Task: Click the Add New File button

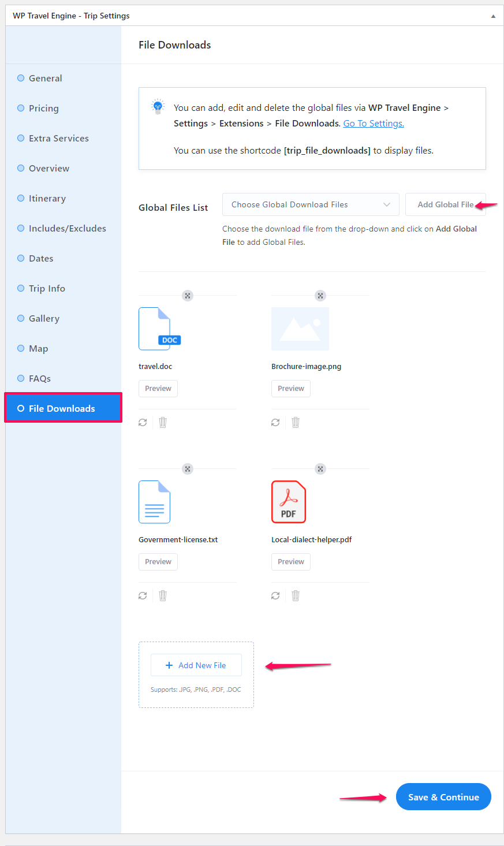Action: click(196, 665)
